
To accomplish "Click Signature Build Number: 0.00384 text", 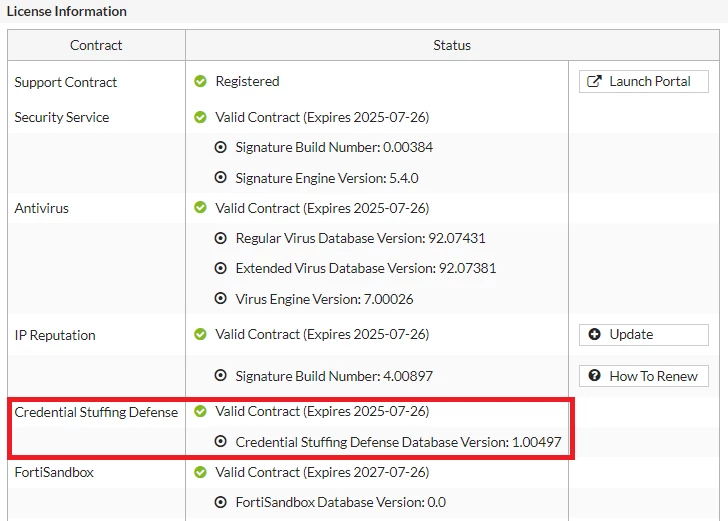I will tap(334, 147).
